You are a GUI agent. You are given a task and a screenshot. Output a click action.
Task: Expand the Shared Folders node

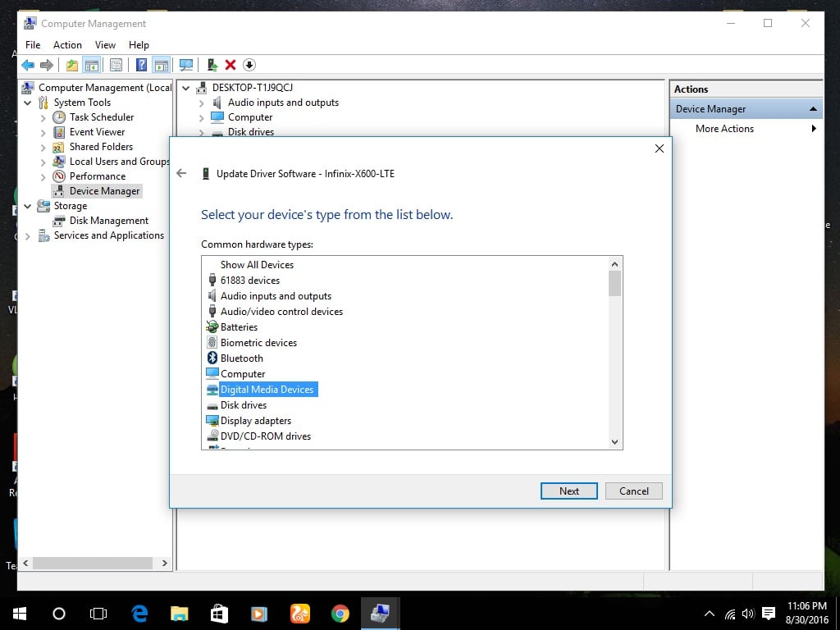point(43,148)
